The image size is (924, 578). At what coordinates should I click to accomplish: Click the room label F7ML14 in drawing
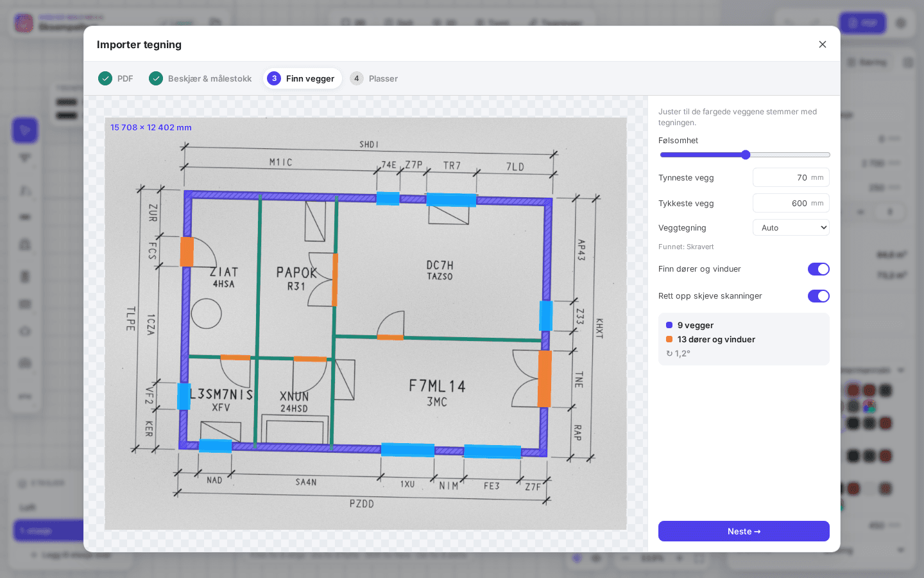pos(437,386)
